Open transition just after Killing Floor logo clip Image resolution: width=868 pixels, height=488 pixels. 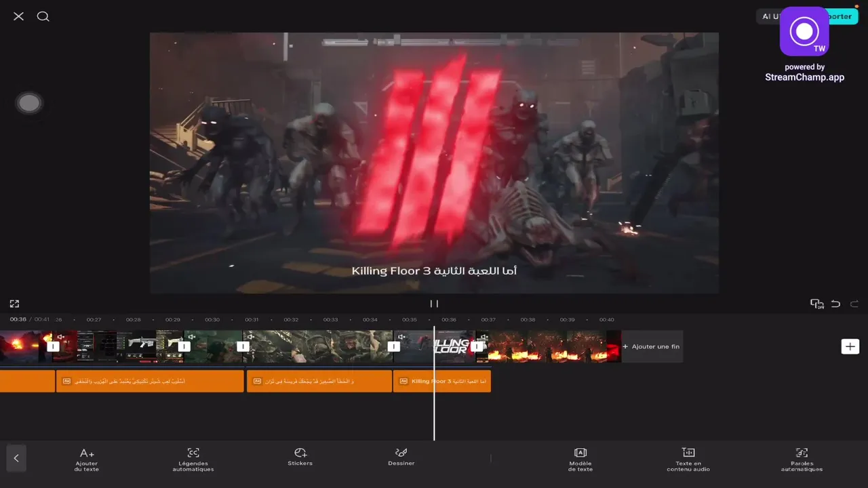click(x=477, y=346)
